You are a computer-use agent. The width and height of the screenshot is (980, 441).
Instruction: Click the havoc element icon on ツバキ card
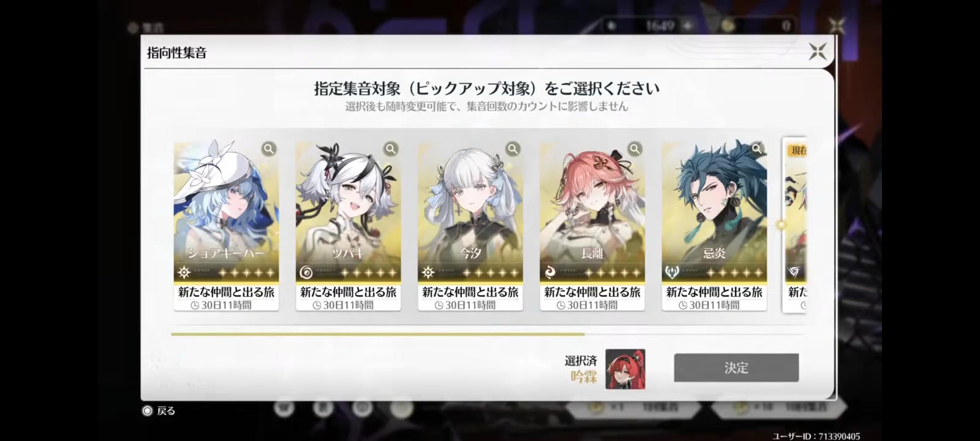tap(306, 272)
